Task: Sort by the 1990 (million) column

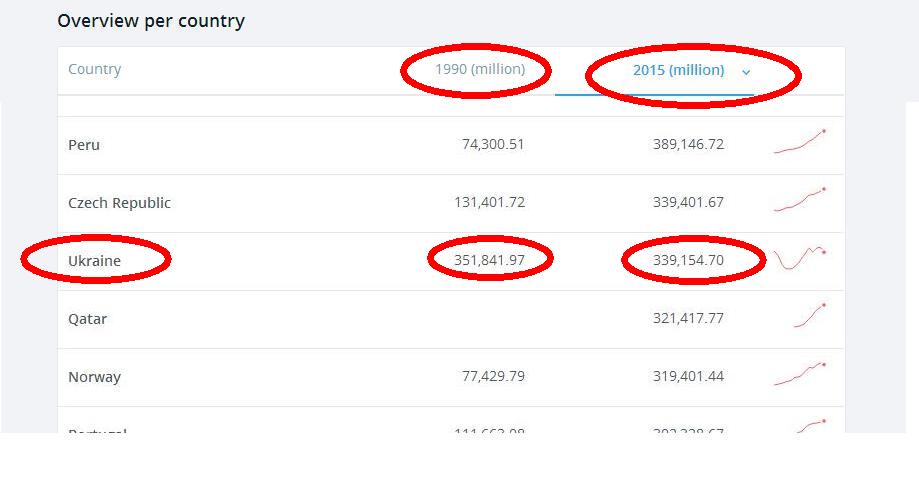Action: (478, 70)
